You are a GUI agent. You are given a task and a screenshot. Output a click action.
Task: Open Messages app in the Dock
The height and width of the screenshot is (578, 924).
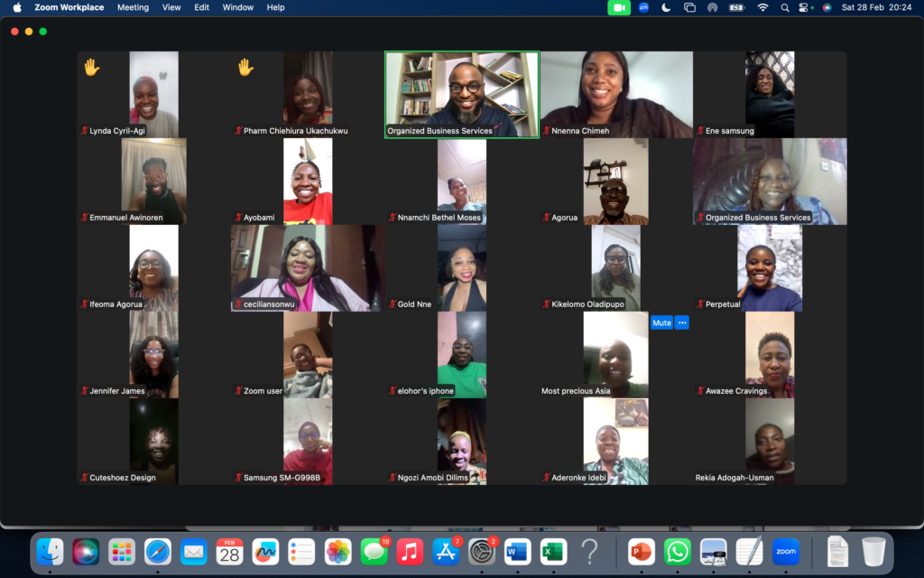point(373,551)
